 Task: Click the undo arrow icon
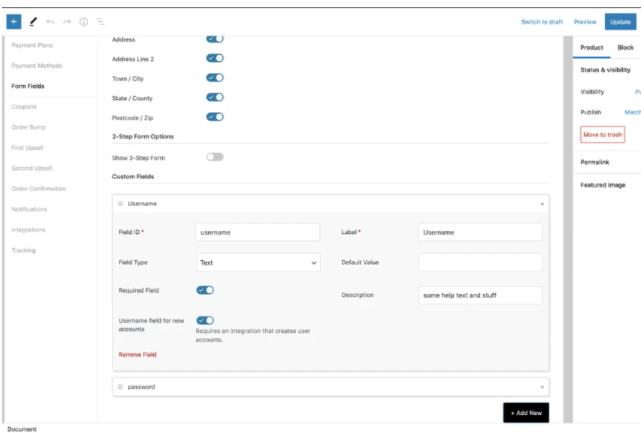pos(50,21)
